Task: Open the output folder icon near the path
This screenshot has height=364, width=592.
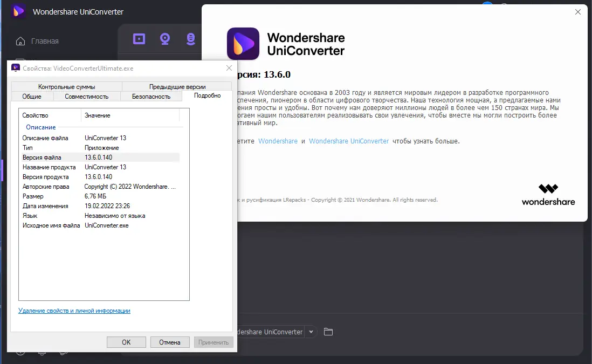Action: click(x=328, y=332)
